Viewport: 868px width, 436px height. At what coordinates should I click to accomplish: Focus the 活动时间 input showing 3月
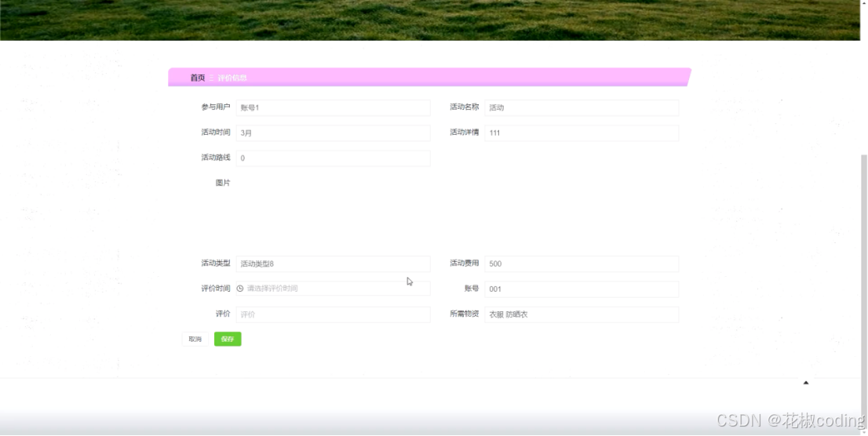coord(334,133)
